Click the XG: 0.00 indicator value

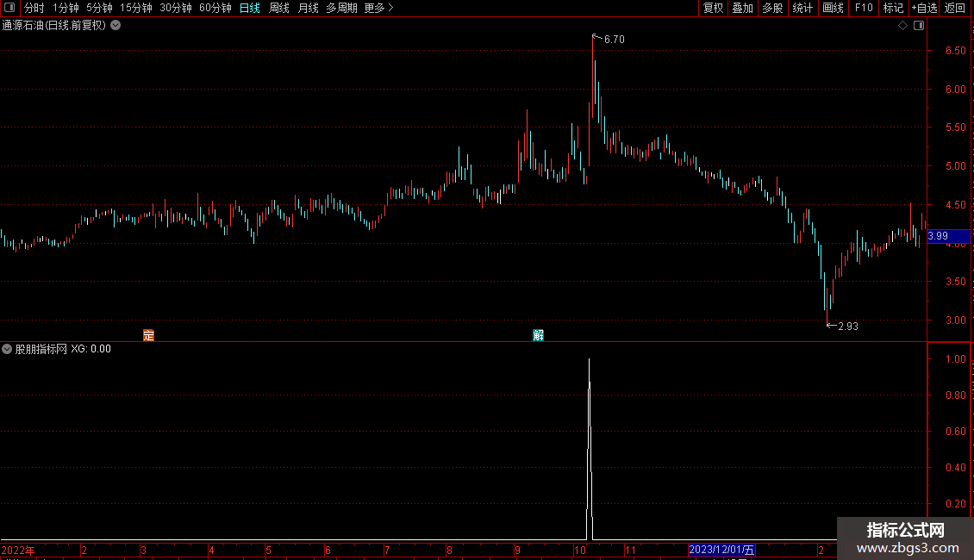91,349
